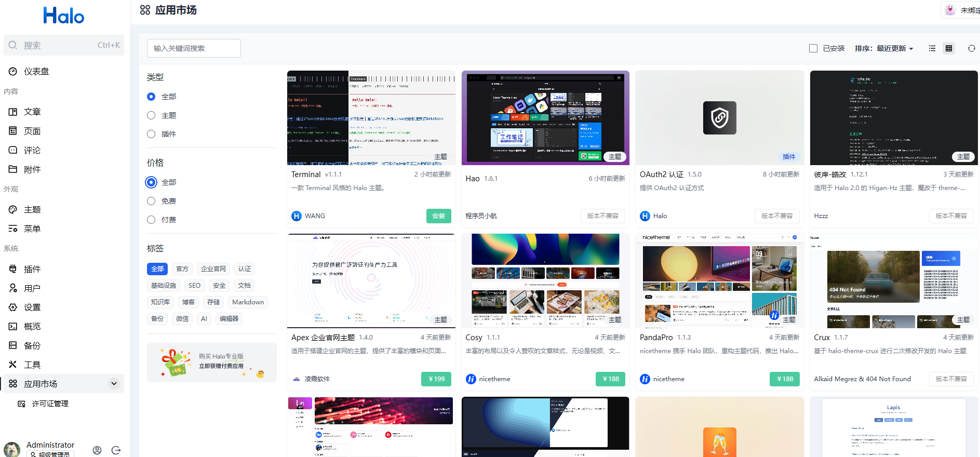Select the 全部 tag filter
This screenshot has width=980, height=457.
tap(157, 269)
